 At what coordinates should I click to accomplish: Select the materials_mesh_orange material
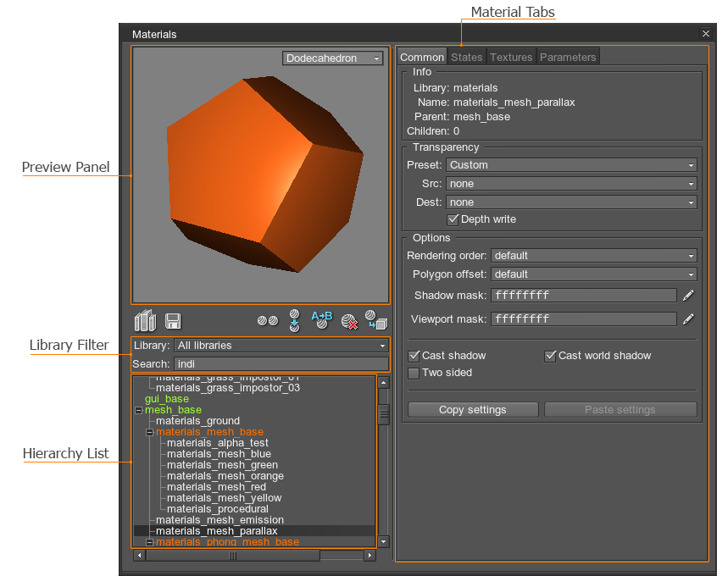click(x=225, y=476)
